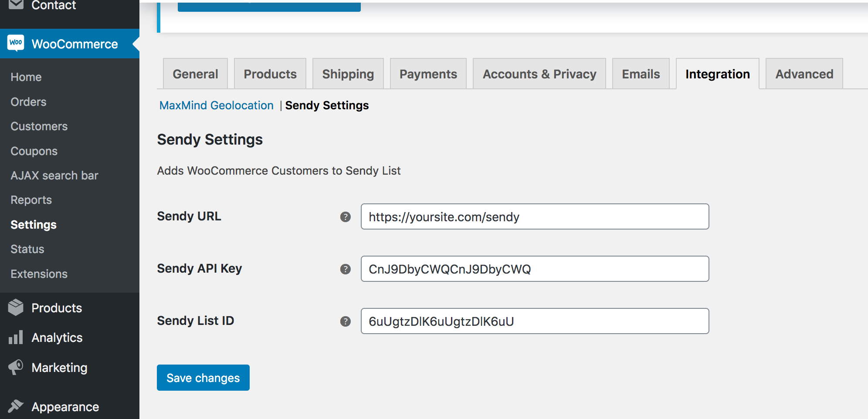Image resolution: width=868 pixels, height=419 pixels.
Task: Open Analytics via its bar chart icon
Action: click(x=16, y=338)
